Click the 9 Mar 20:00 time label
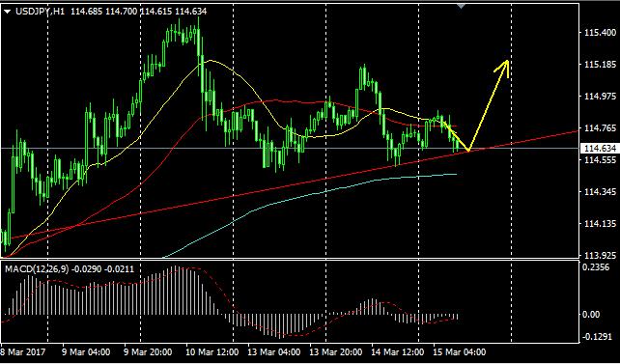This screenshot has width=620, height=364. coord(148,351)
